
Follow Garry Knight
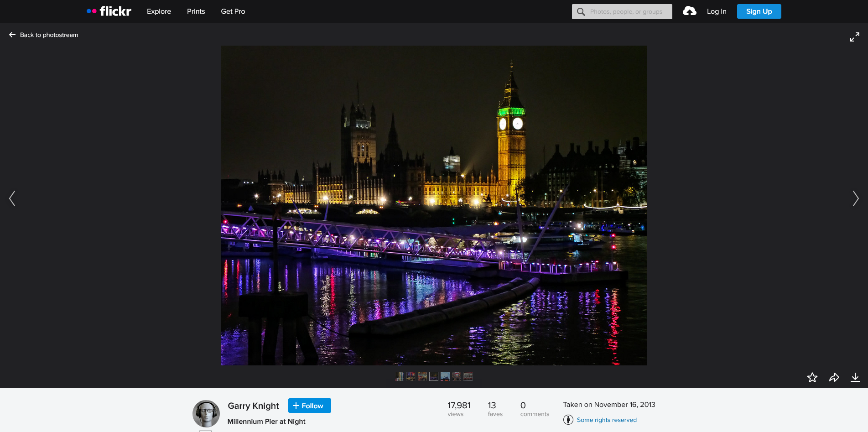coord(310,406)
